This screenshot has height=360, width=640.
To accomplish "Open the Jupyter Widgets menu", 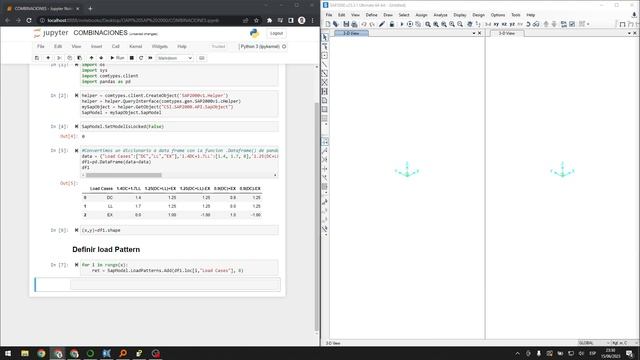I will coord(160,47).
